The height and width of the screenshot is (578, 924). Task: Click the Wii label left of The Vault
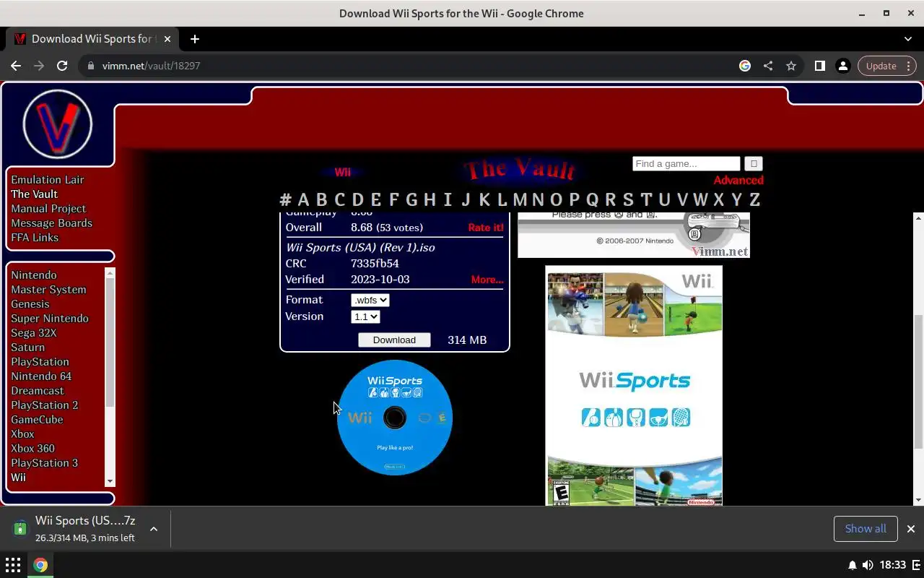click(342, 173)
